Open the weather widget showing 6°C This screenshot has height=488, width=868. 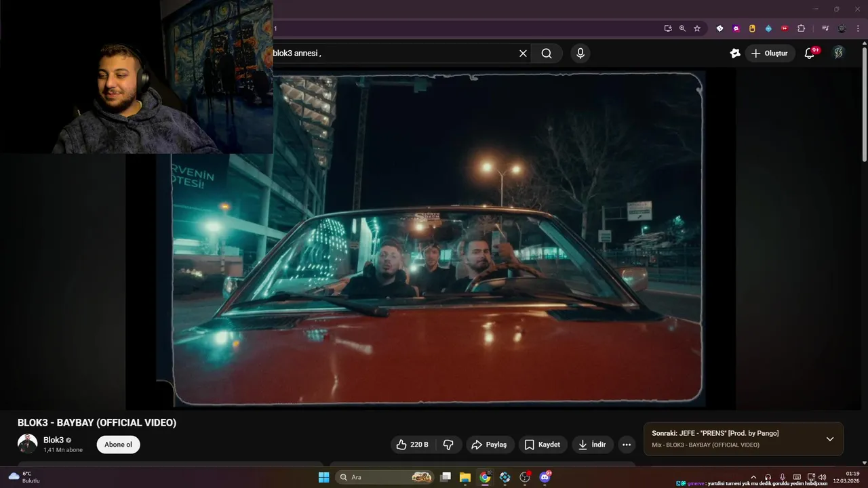click(24, 477)
